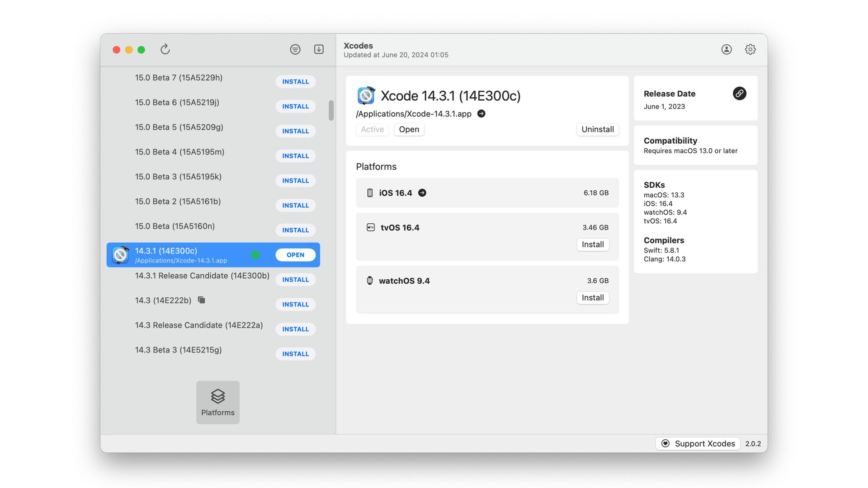The image size is (868, 488).
Task: Install 14.3 (14E222b)
Action: coord(296,305)
